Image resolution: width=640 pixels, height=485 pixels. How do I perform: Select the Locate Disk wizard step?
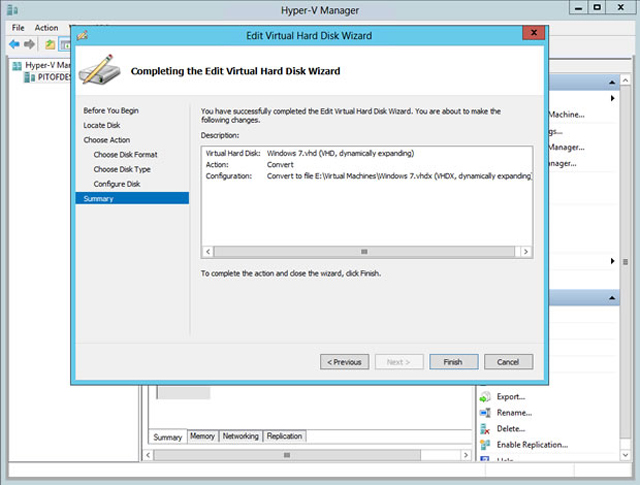[x=102, y=125]
